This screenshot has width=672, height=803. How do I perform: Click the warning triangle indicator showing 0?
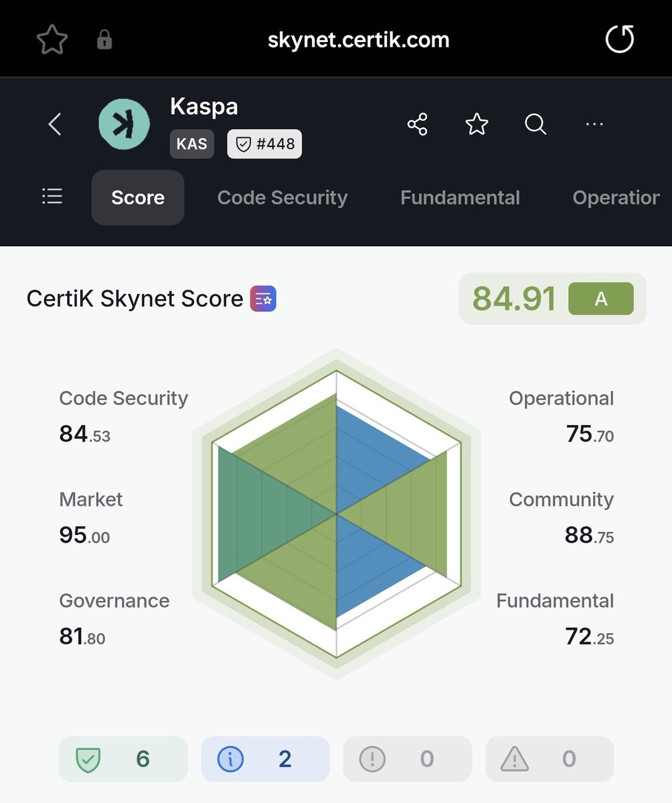(549, 759)
